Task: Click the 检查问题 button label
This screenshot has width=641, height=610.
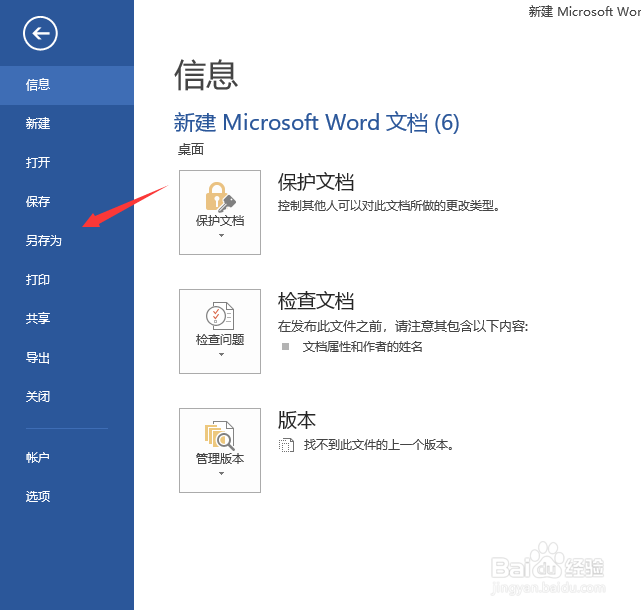Action: [220, 340]
